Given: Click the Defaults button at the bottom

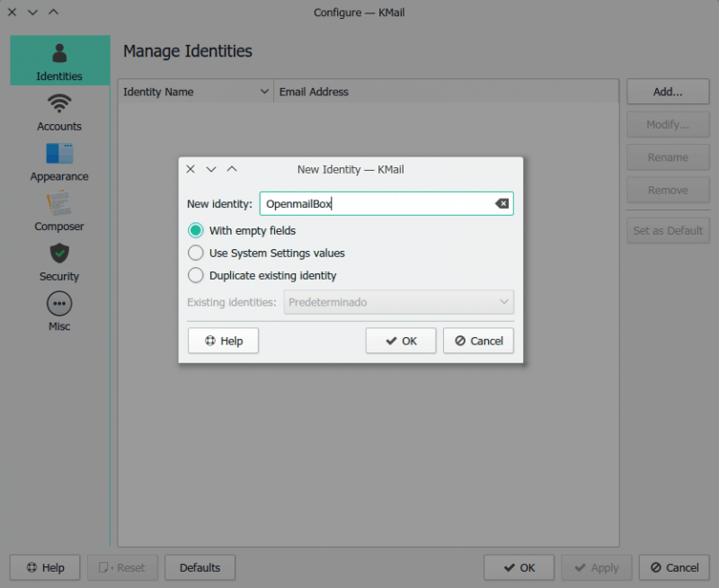Looking at the screenshot, I should pos(200,567).
